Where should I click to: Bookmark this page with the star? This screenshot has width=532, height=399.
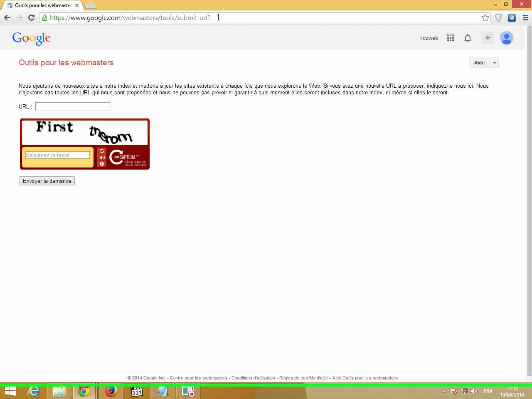(x=485, y=17)
